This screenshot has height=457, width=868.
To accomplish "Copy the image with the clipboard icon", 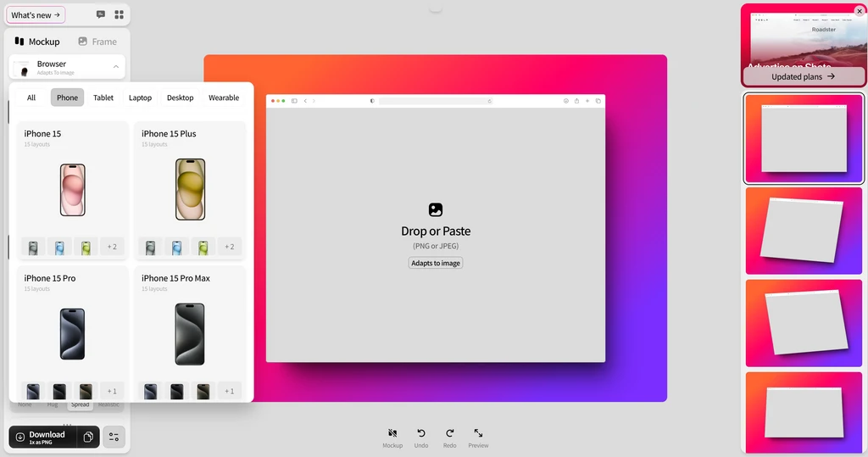I will coord(88,437).
